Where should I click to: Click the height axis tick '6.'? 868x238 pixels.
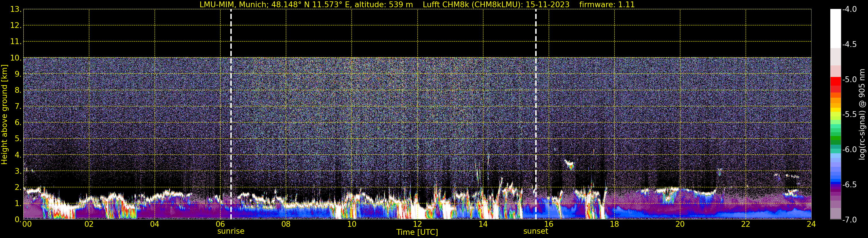pyautogui.click(x=18, y=122)
